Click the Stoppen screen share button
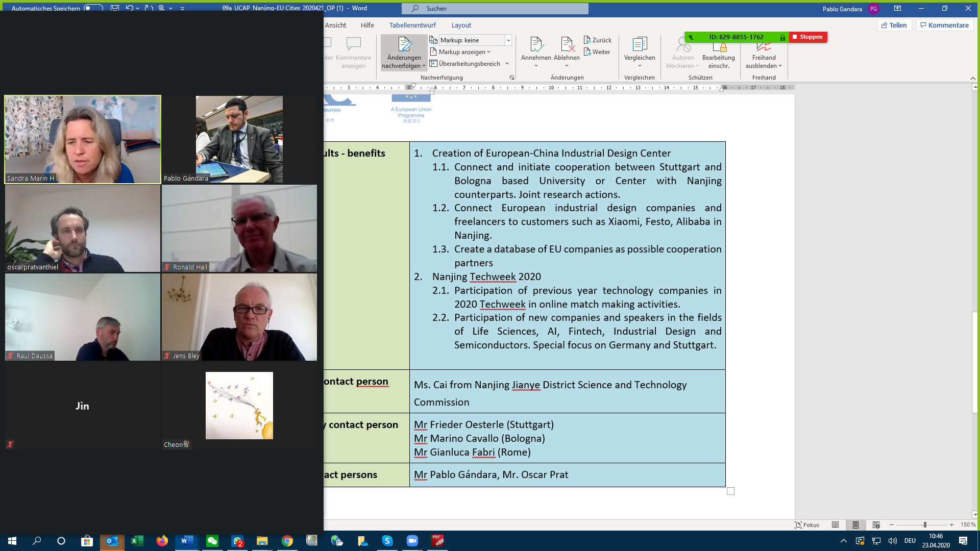 807,37
